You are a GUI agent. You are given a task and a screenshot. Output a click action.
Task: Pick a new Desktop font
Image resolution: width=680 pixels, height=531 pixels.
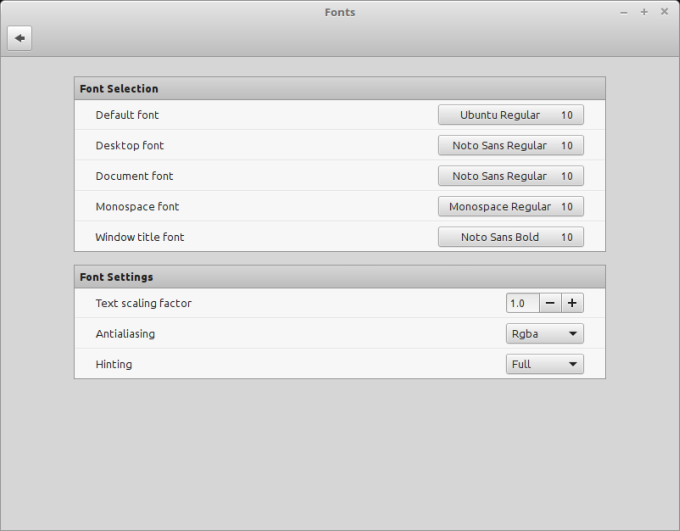click(x=510, y=146)
